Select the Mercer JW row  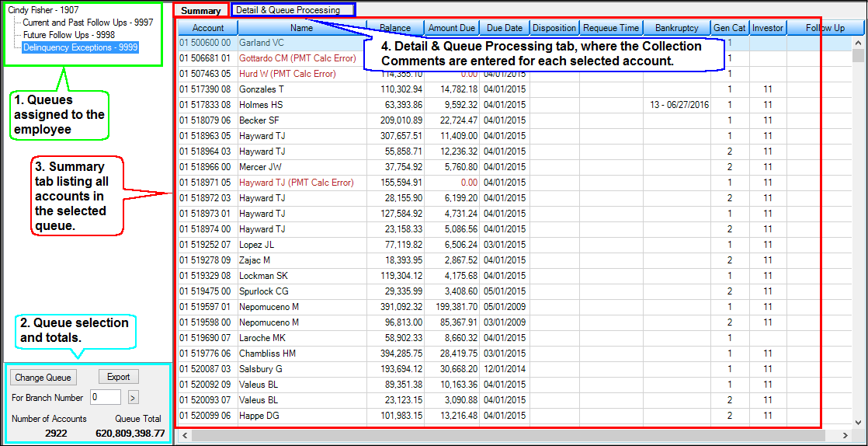(x=515, y=166)
